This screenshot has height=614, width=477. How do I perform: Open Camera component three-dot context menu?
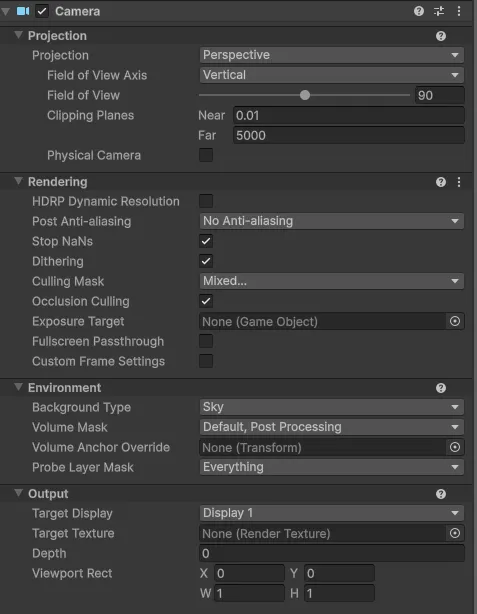(459, 11)
